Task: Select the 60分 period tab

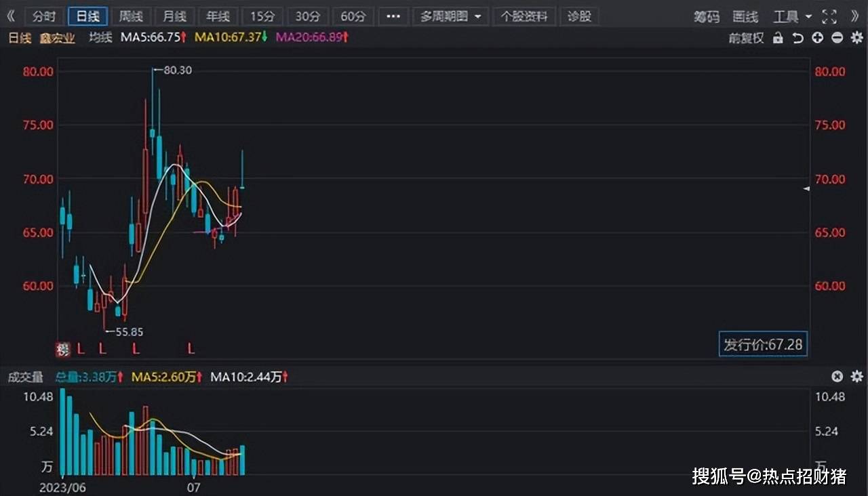Action: [353, 16]
